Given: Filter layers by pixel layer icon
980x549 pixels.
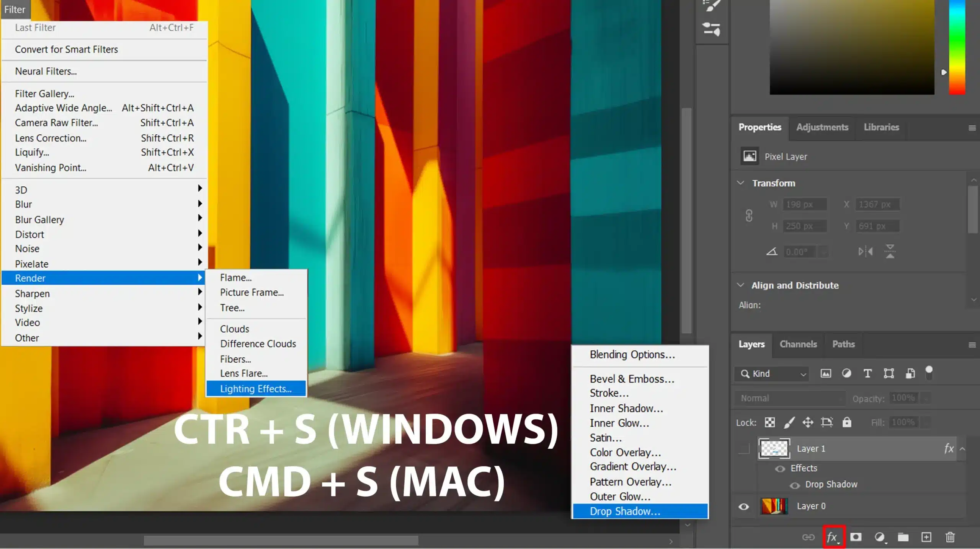Looking at the screenshot, I should pyautogui.click(x=826, y=373).
